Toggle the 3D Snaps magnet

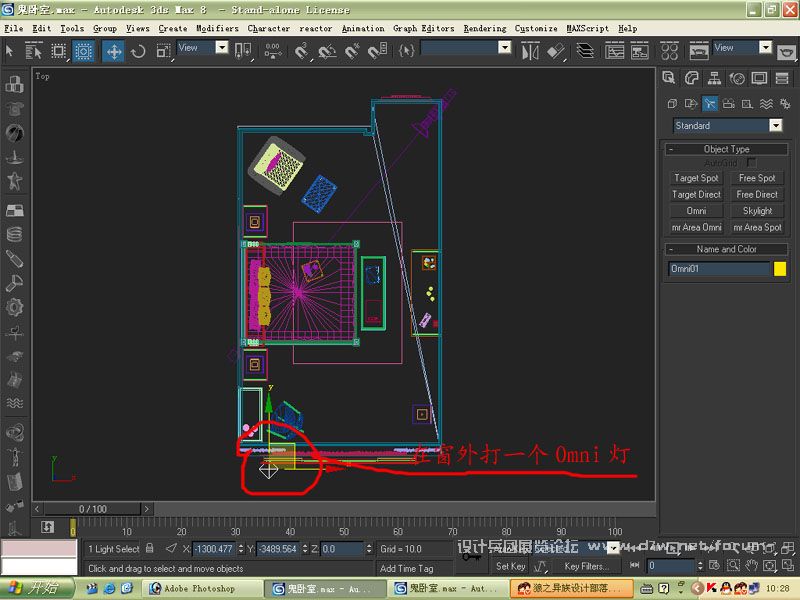[302, 51]
